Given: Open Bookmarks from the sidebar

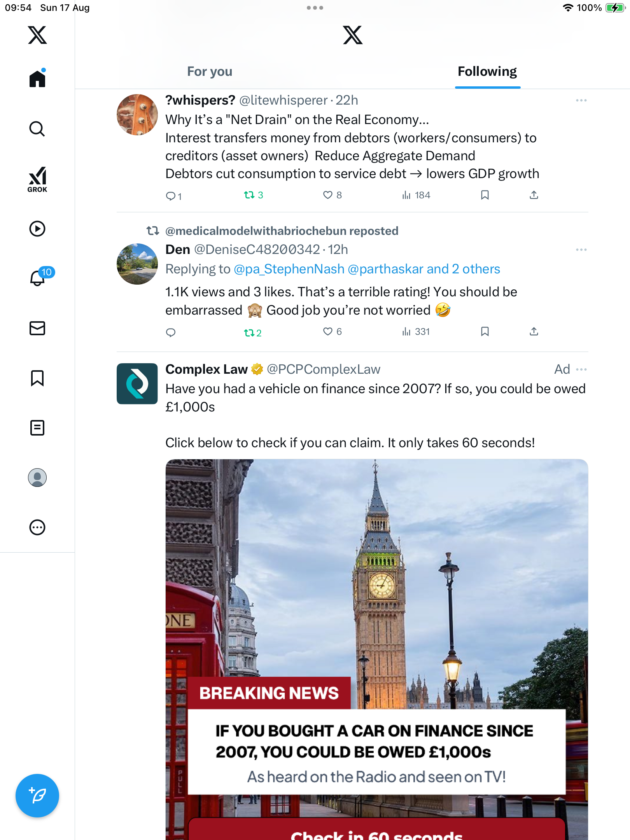Looking at the screenshot, I should click(37, 378).
